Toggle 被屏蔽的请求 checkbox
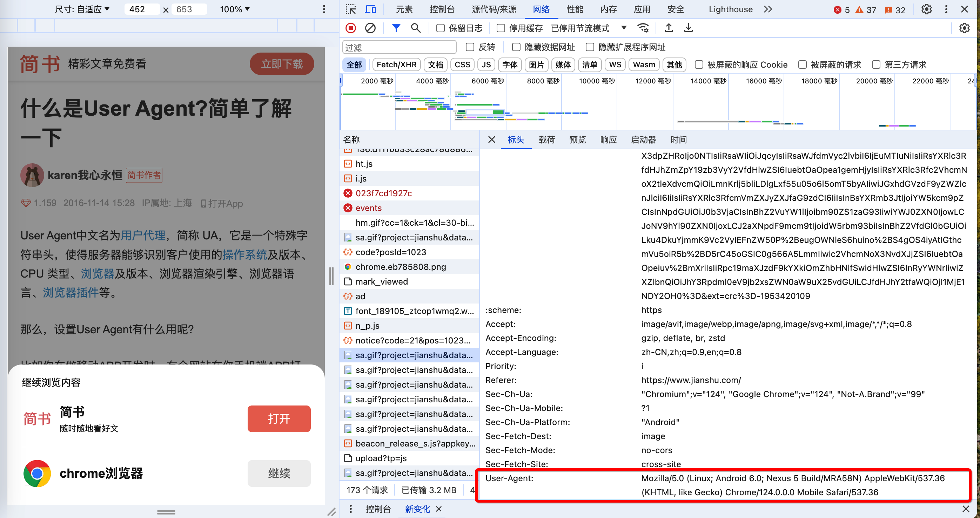The height and width of the screenshot is (518, 980). (x=802, y=64)
